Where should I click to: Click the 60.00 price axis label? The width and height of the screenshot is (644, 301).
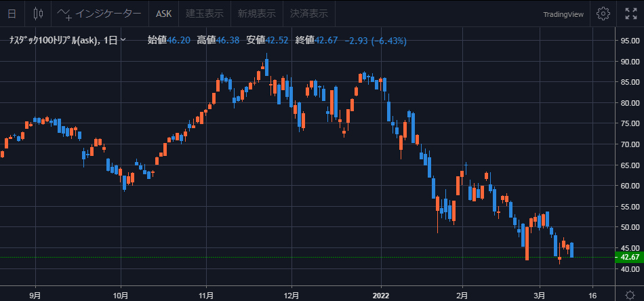pyautogui.click(x=629, y=186)
